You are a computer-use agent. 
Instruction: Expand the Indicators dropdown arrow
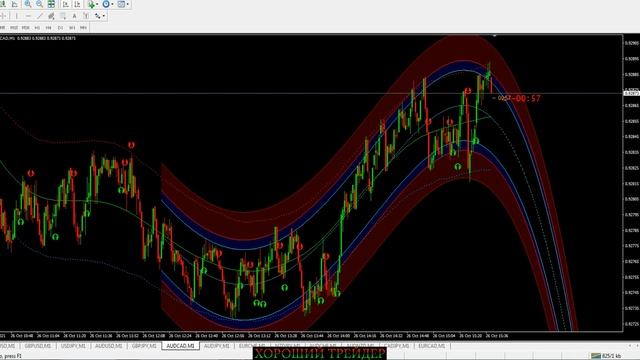[x=97, y=4]
